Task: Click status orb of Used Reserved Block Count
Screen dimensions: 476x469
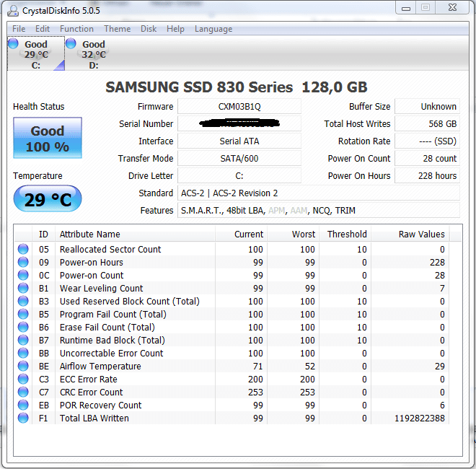Action: click(23, 301)
